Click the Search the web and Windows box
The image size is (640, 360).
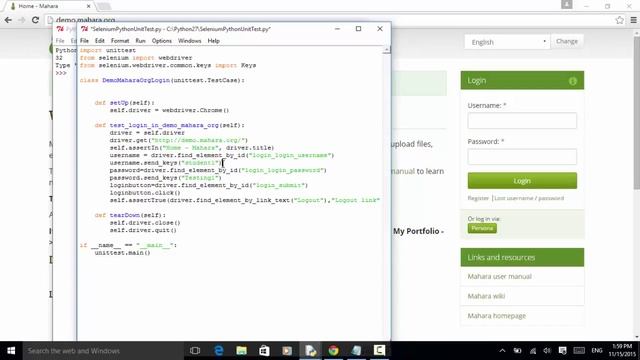pos(103,351)
